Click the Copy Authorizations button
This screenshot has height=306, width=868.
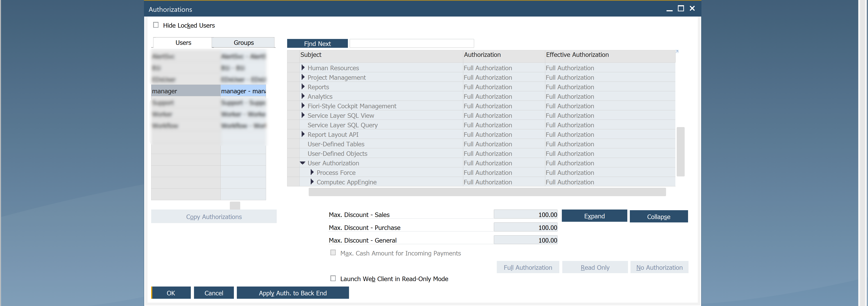pyautogui.click(x=214, y=217)
